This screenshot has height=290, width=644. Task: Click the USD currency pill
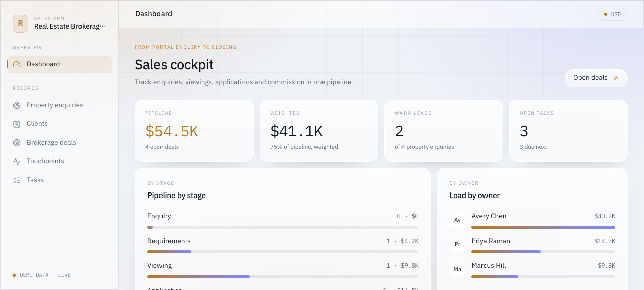tap(612, 14)
